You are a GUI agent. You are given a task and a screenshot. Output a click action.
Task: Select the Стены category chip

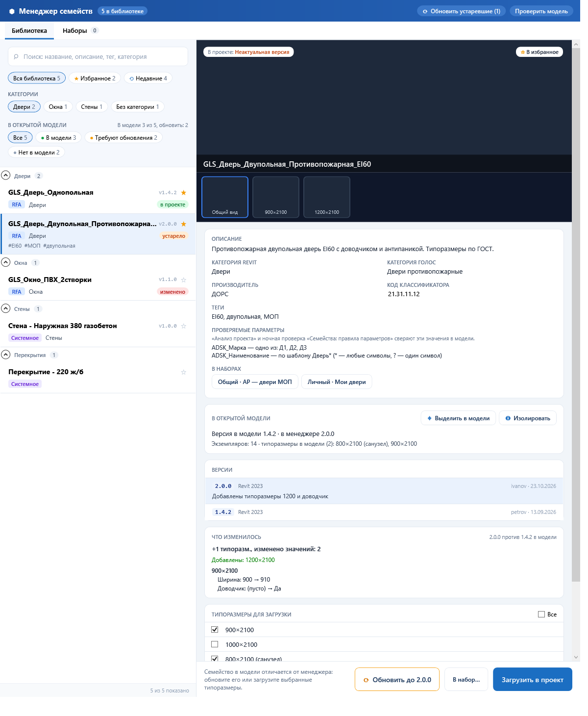point(92,106)
